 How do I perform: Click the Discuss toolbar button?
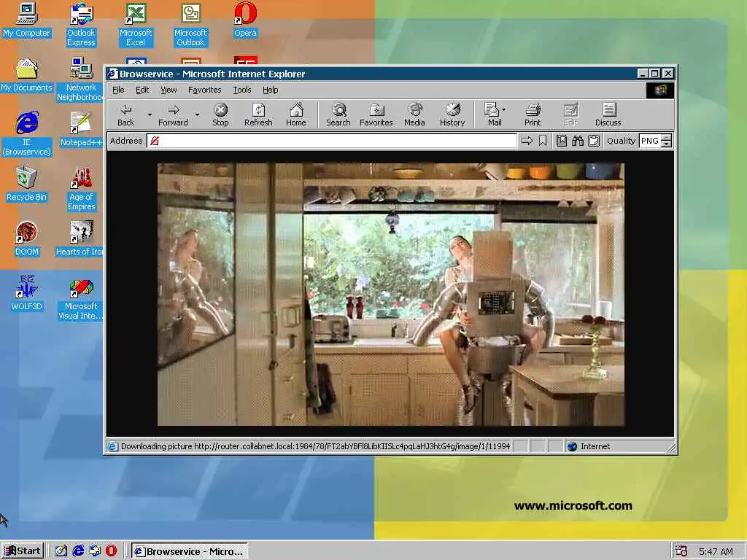pos(608,114)
